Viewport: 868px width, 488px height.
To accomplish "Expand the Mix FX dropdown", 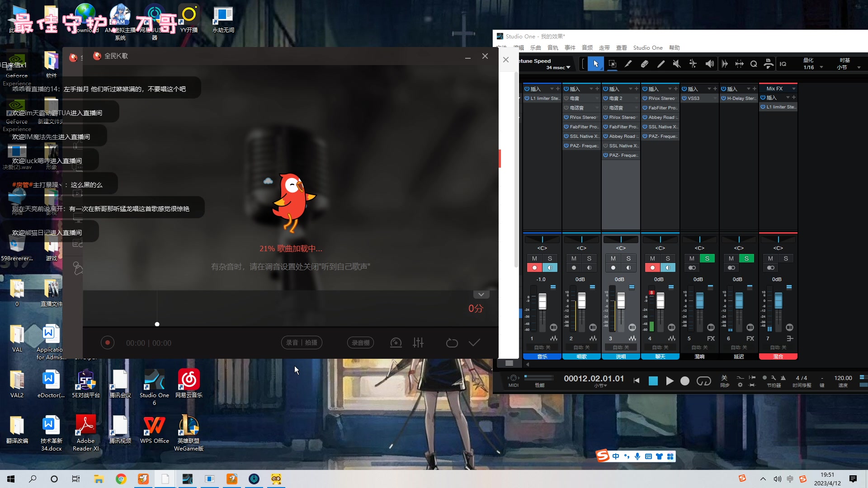I will click(x=793, y=89).
